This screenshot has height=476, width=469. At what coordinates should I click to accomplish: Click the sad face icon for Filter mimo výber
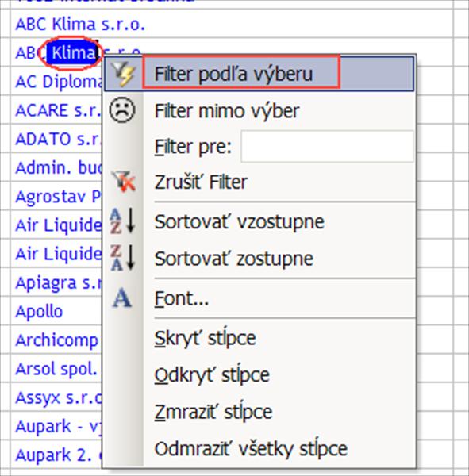[122, 110]
